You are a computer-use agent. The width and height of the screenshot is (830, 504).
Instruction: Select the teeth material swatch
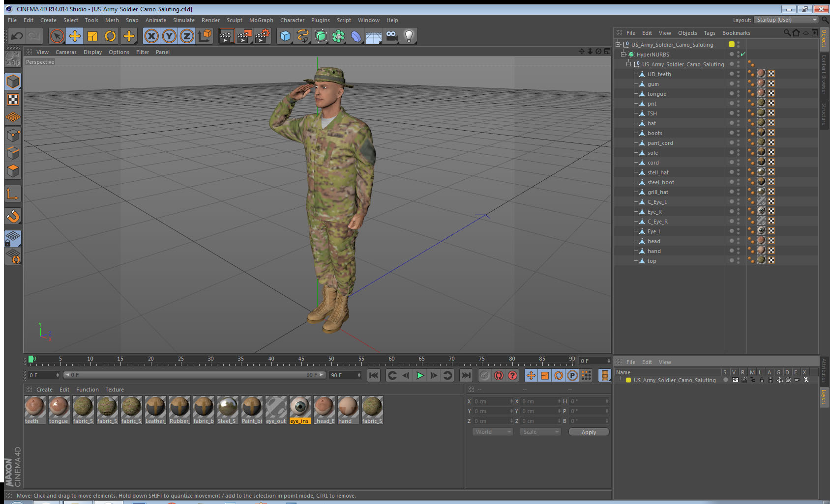pyautogui.click(x=35, y=410)
